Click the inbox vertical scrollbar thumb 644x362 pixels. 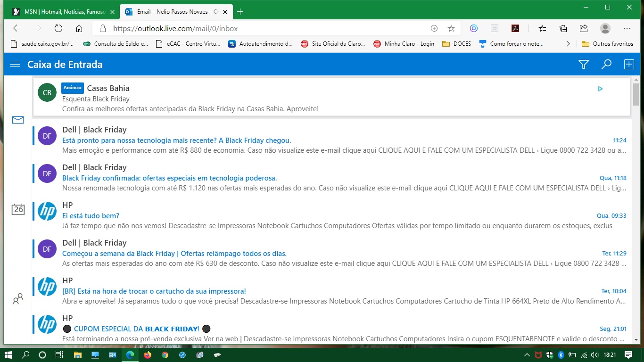(x=636, y=95)
